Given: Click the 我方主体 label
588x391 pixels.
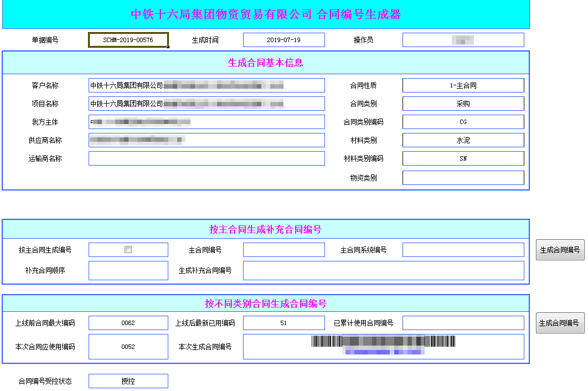Looking at the screenshot, I should click(45, 122).
